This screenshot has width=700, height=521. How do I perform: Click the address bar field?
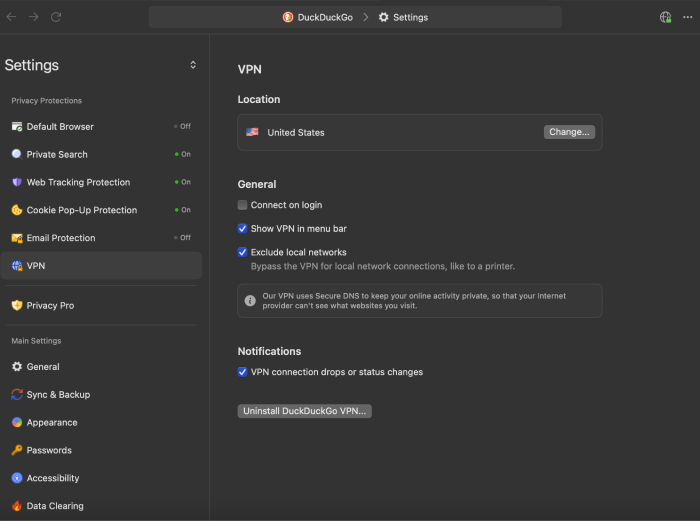click(x=355, y=17)
